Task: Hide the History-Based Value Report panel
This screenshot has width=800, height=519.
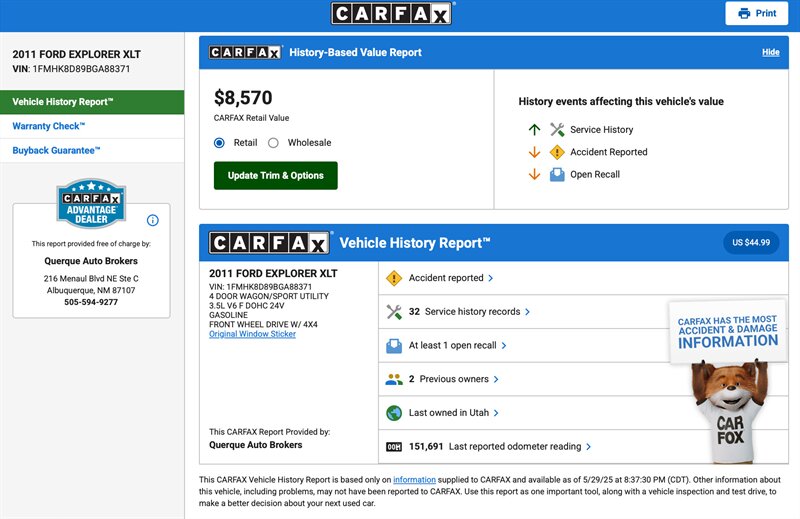Action: pos(770,52)
